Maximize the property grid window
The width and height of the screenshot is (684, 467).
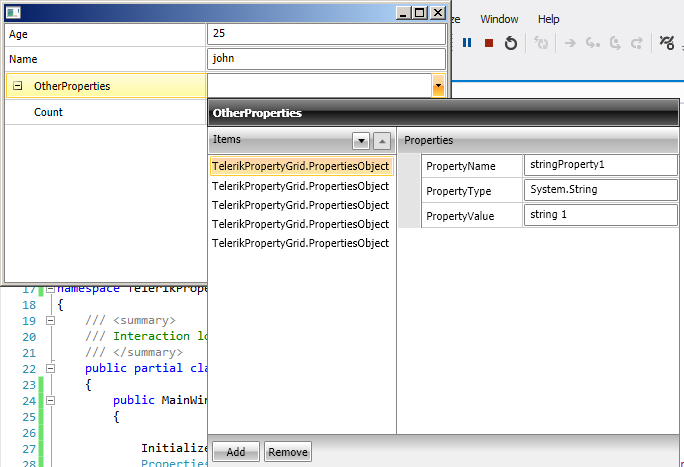coord(420,13)
